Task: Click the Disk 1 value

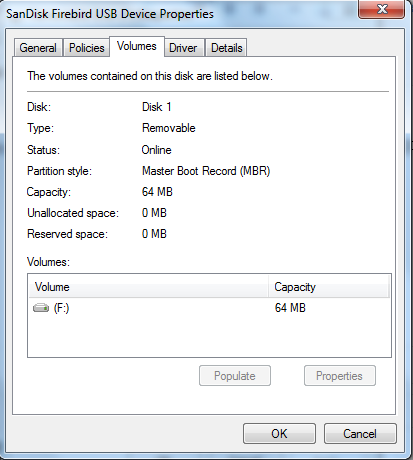Action: click(x=157, y=107)
